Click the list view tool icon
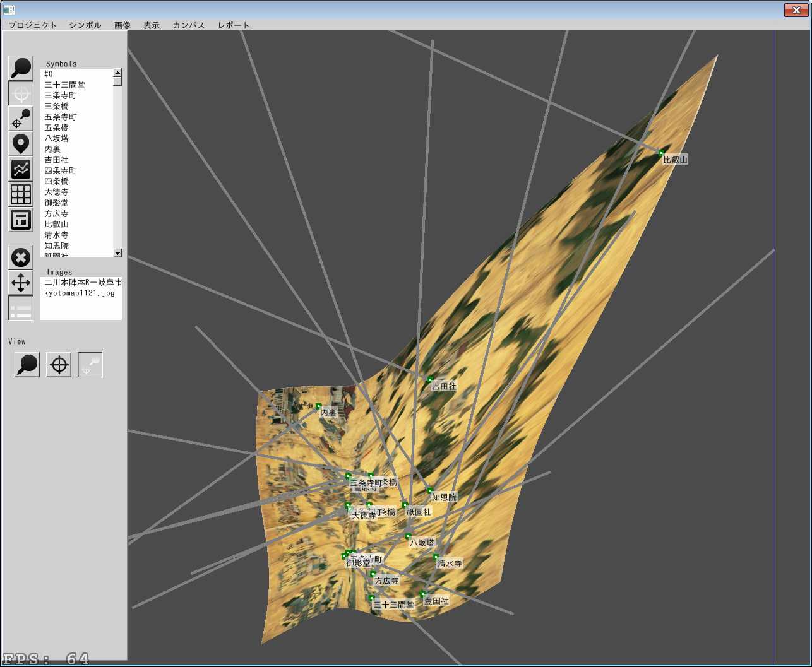The width and height of the screenshot is (812, 667). click(21, 308)
